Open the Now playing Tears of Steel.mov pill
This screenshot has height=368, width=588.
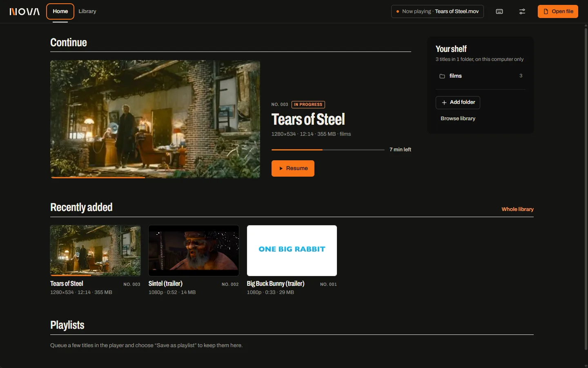(437, 11)
